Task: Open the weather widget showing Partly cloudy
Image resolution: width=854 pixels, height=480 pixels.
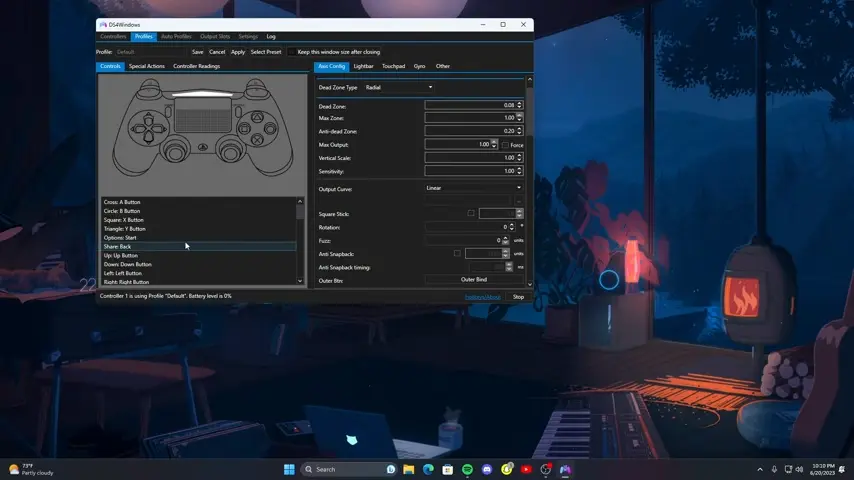Action: coord(32,469)
